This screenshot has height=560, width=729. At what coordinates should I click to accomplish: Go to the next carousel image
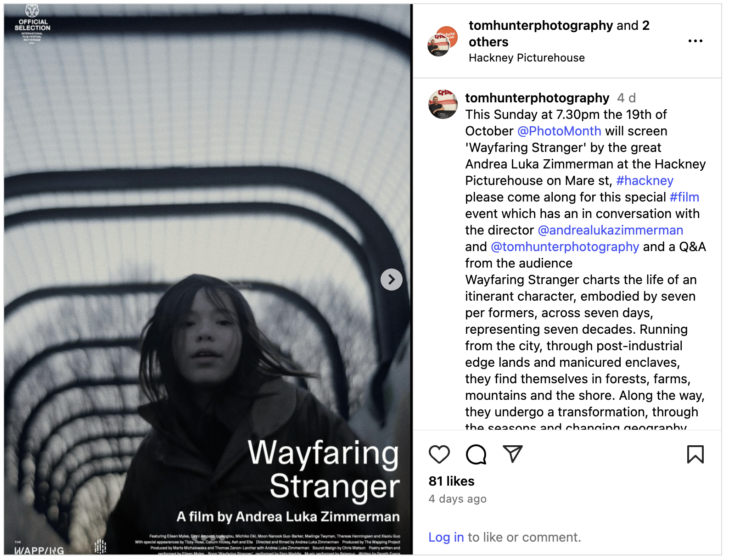(x=391, y=280)
